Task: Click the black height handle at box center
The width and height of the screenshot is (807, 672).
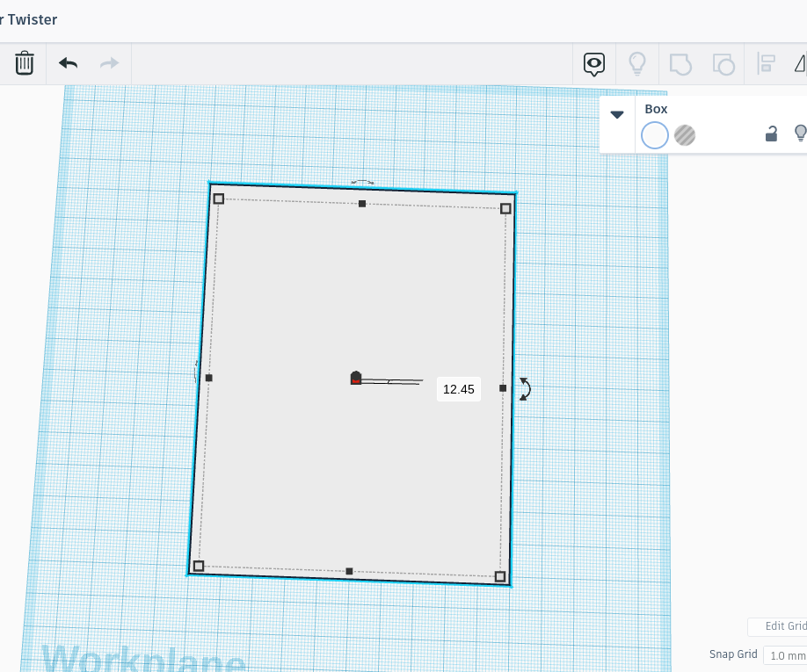Action: [356, 378]
